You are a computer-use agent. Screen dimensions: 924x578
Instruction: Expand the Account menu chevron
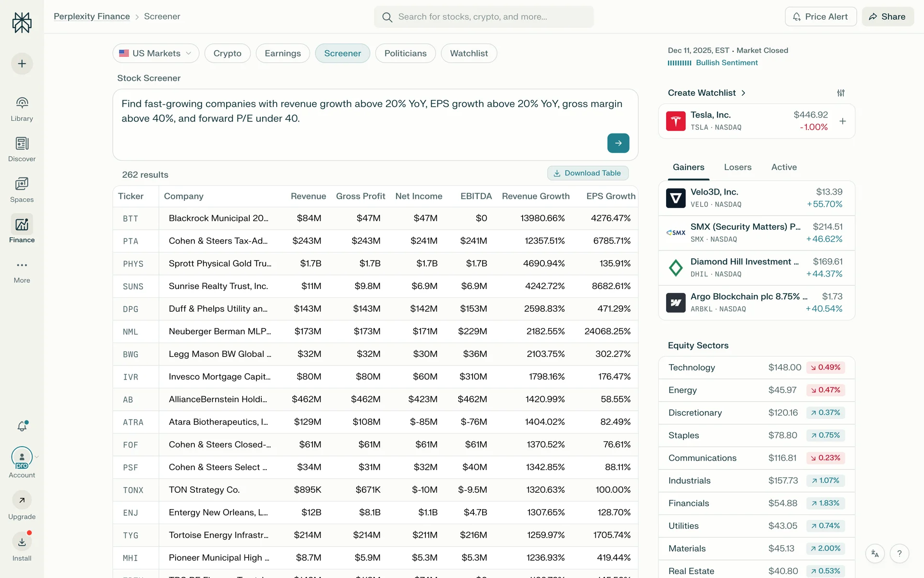37,457
